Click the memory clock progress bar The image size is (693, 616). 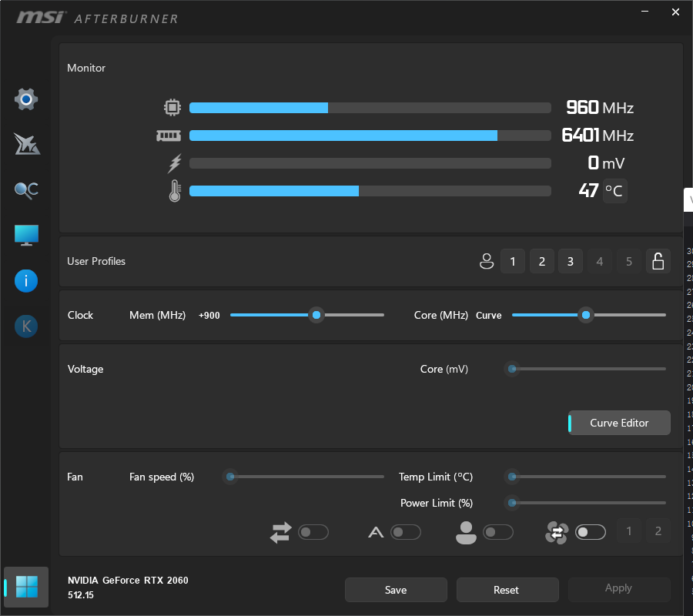[x=370, y=136]
